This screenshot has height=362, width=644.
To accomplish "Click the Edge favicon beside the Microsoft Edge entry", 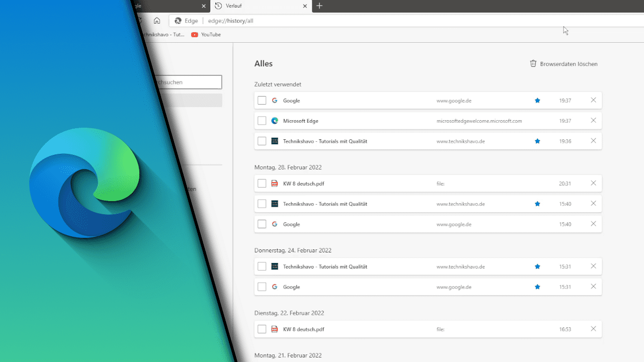I will click(x=275, y=121).
